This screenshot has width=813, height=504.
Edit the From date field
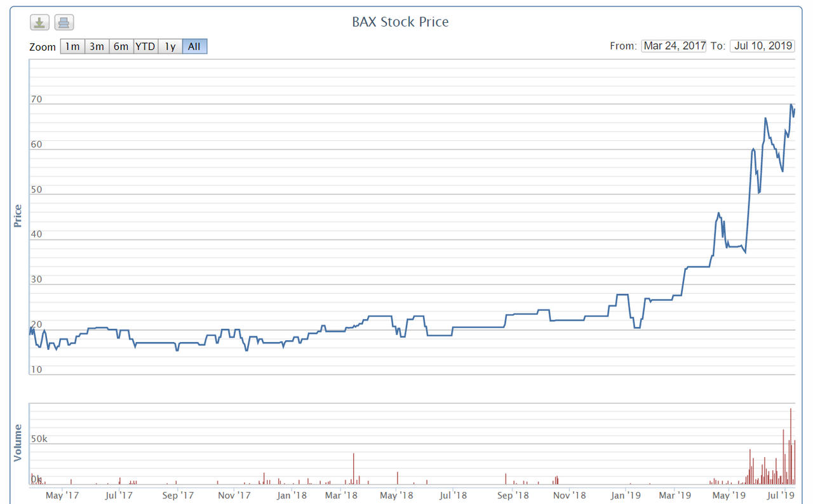674,46
